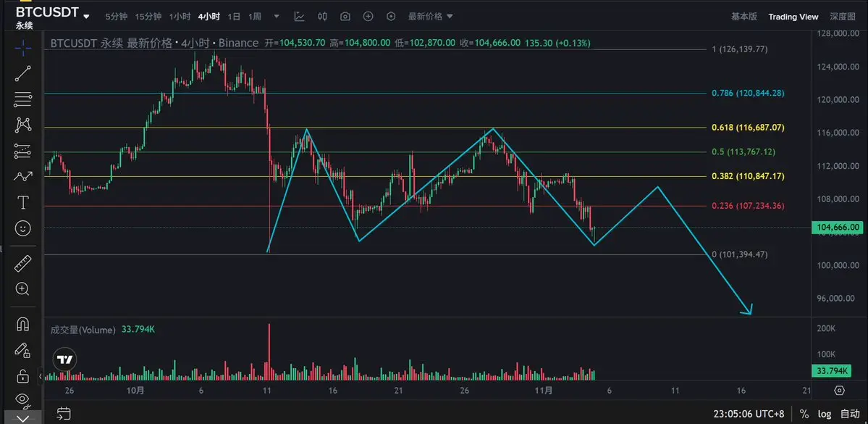Switch to the 15分钟 interval
The width and height of the screenshot is (868, 424).
click(x=148, y=17)
